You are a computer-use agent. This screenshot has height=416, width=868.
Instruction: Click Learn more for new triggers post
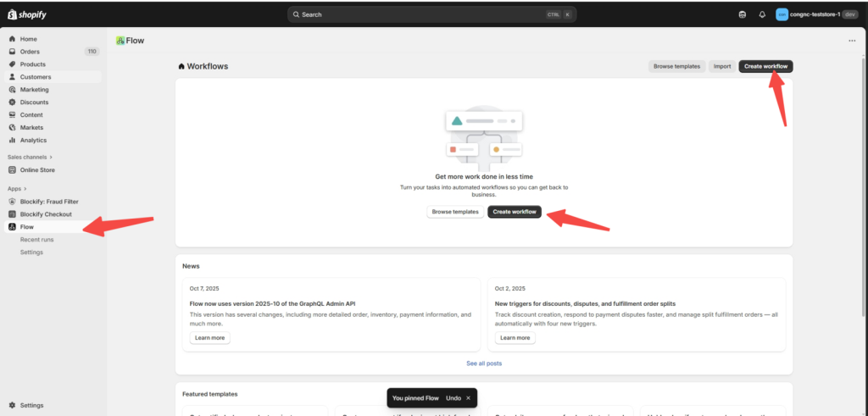coord(515,338)
